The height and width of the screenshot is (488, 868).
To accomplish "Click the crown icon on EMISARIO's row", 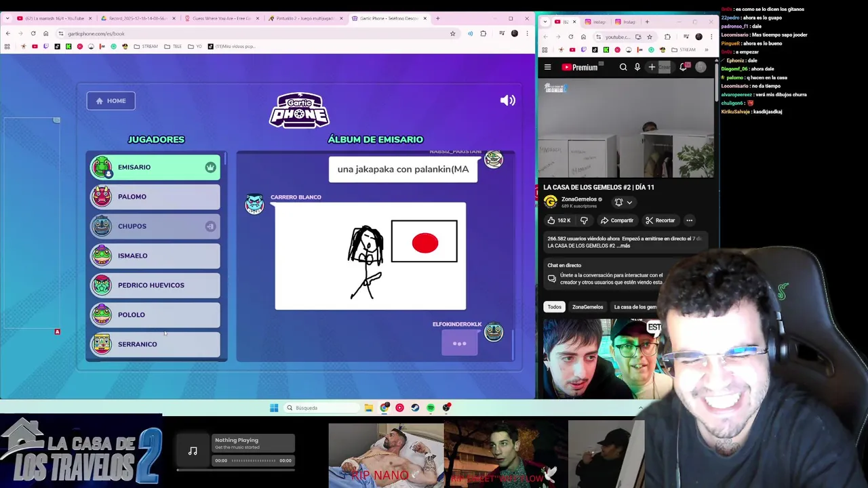I will [x=210, y=167].
